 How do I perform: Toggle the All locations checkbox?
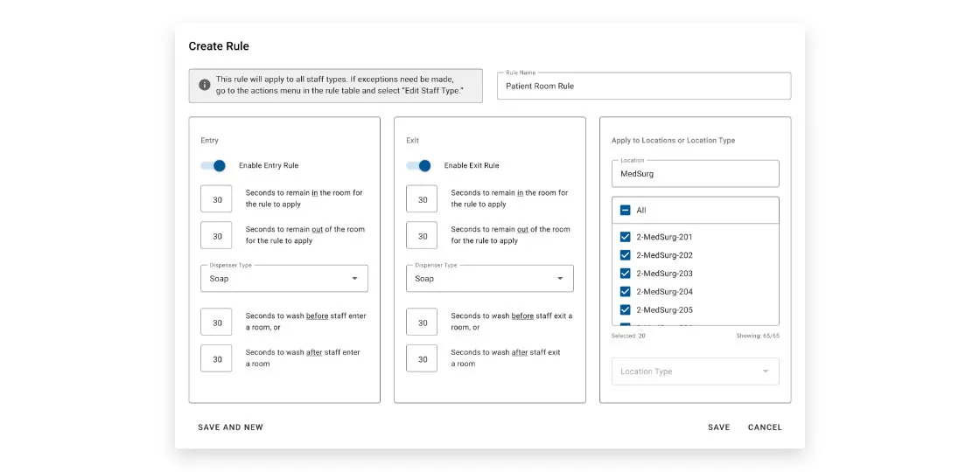(x=625, y=210)
